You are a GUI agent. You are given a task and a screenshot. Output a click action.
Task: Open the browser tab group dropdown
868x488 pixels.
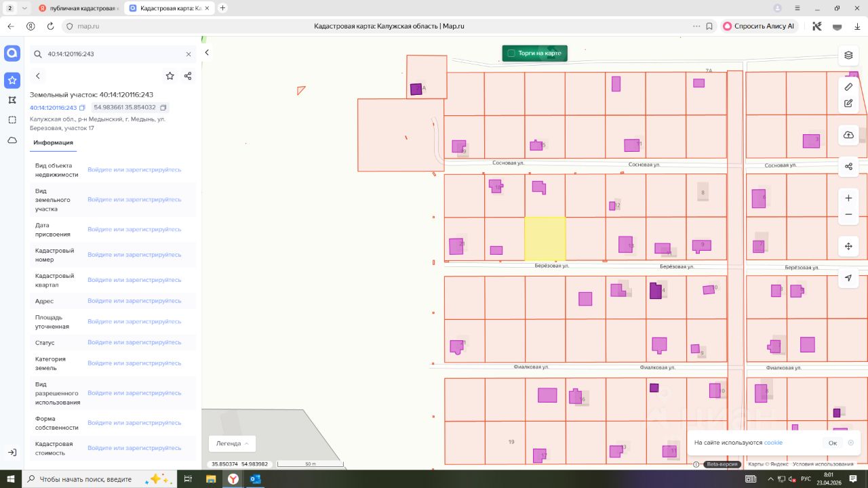coord(24,8)
